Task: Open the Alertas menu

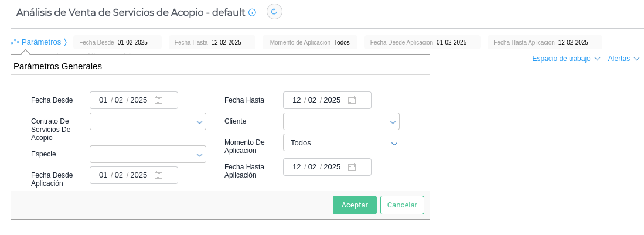Action: (x=623, y=59)
